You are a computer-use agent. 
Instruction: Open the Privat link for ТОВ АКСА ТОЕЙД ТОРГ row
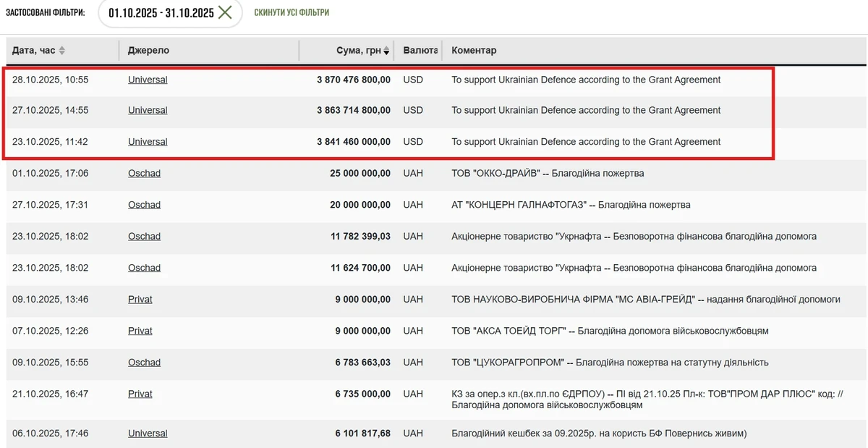coord(140,331)
